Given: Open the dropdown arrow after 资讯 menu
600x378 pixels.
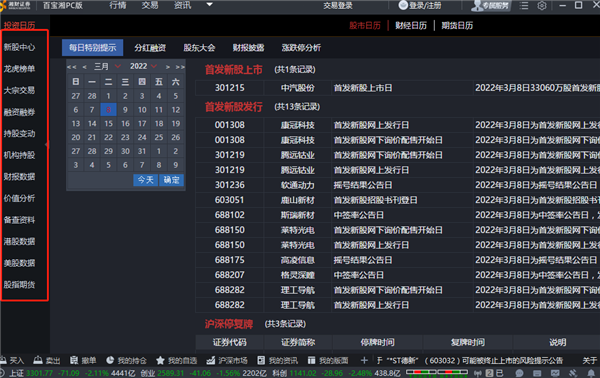Looking at the screenshot, I should (209, 5).
